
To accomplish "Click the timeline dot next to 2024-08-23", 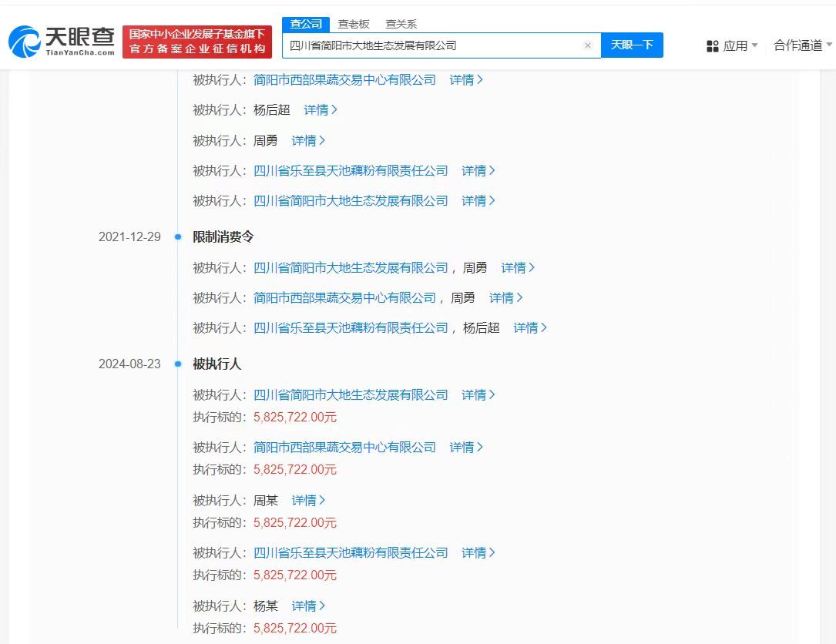I will [179, 364].
